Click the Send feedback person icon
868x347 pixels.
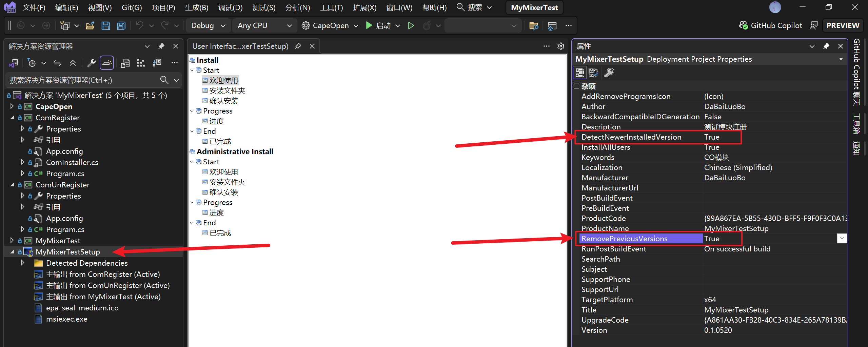click(x=814, y=25)
